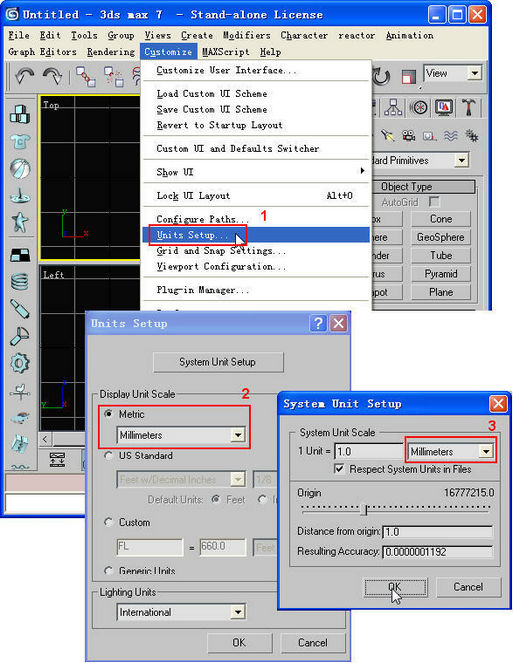This screenshot has height=663, width=513.
Task: Switch Create panel to Space Warps category
Action: coord(451,136)
